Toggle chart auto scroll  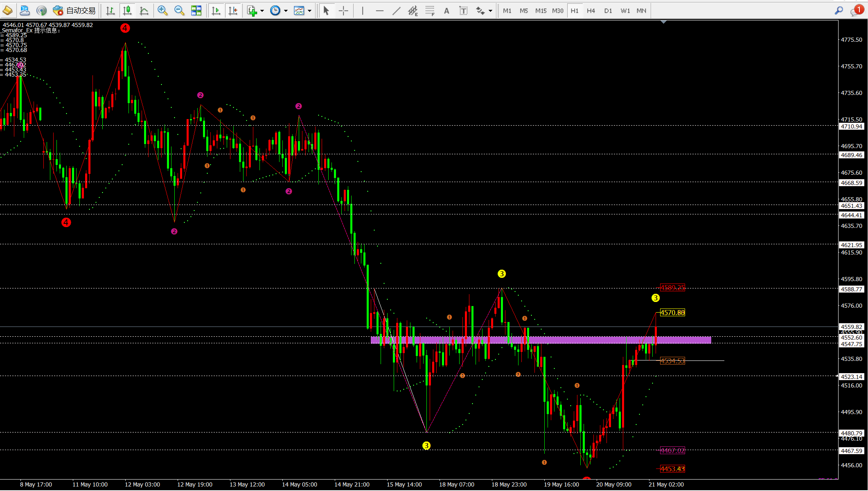click(216, 11)
